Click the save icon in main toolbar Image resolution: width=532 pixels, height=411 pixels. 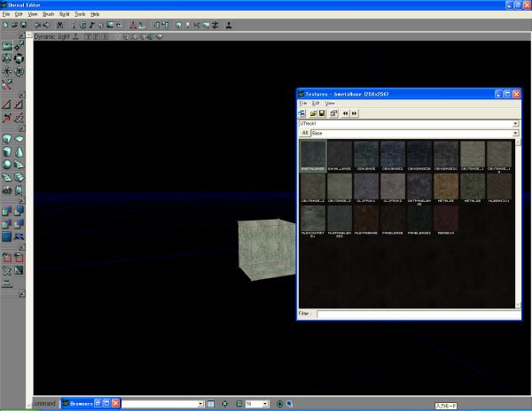(x=23, y=25)
